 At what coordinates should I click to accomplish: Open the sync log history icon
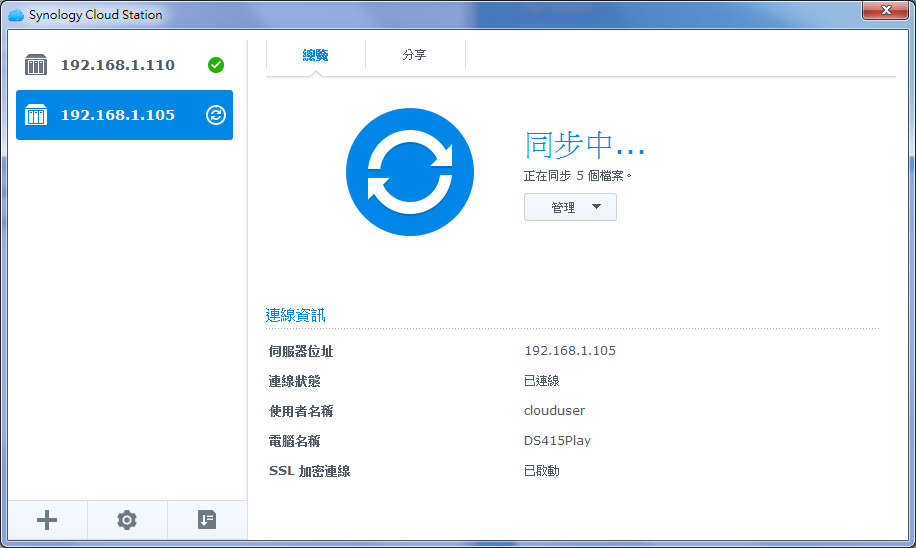(207, 520)
